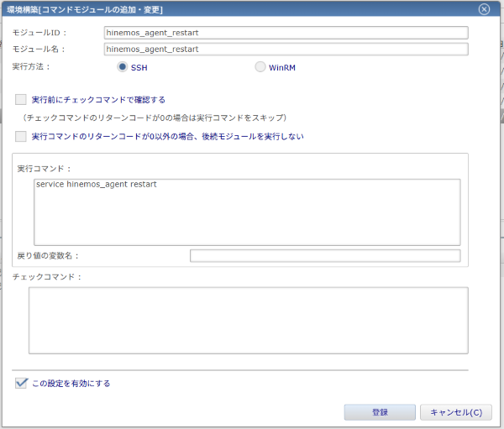Click the チェックコマンド label text
This screenshot has width=504, height=429.
(x=47, y=276)
